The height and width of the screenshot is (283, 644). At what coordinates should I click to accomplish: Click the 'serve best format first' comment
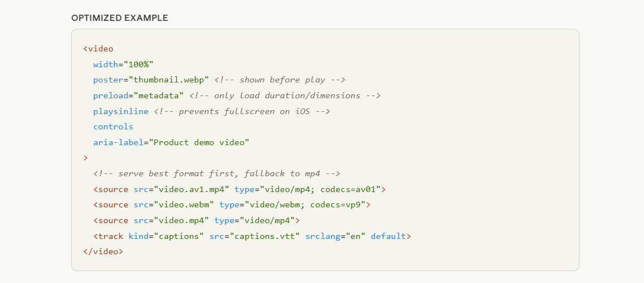217,174
